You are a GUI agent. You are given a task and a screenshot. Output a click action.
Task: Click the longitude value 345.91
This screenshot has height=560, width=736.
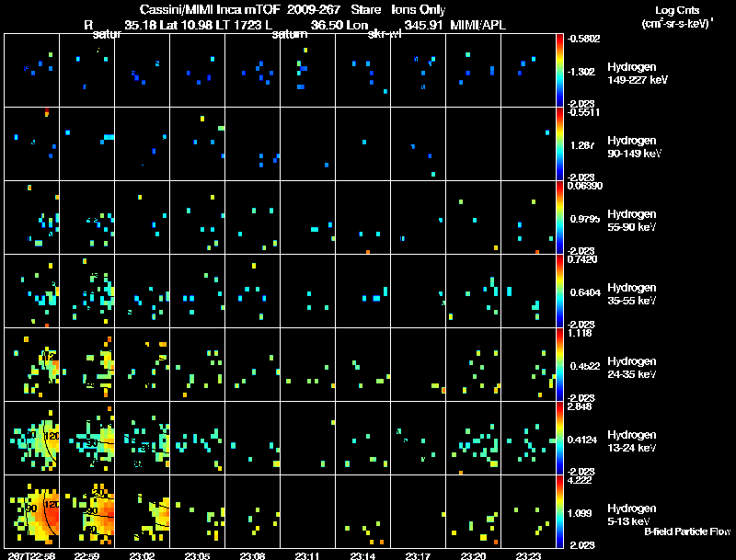(x=423, y=25)
